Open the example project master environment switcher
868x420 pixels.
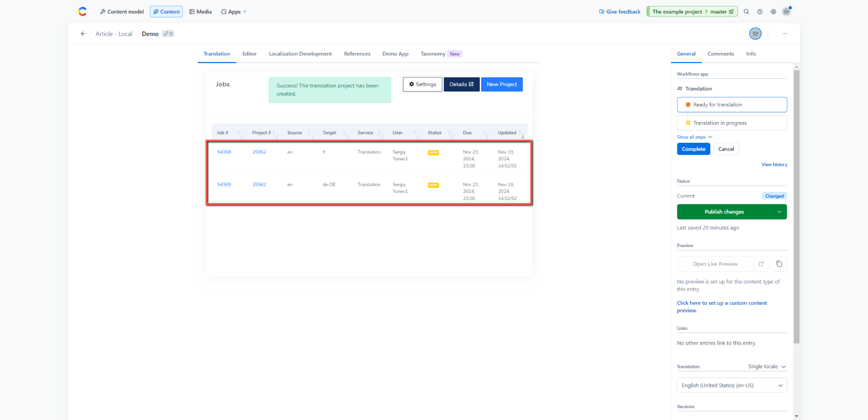point(692,12)
